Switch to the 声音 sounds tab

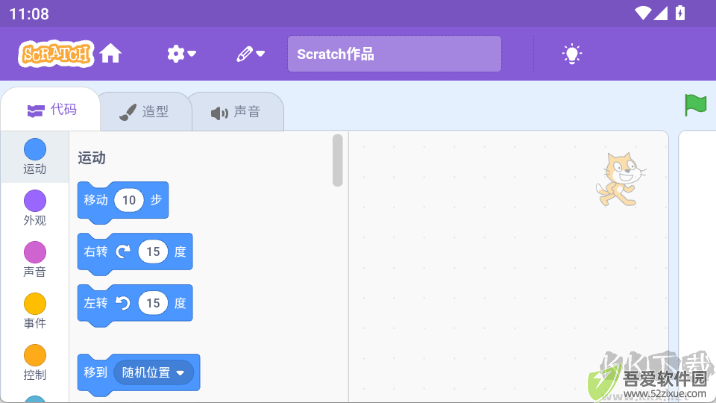(237, 112)
